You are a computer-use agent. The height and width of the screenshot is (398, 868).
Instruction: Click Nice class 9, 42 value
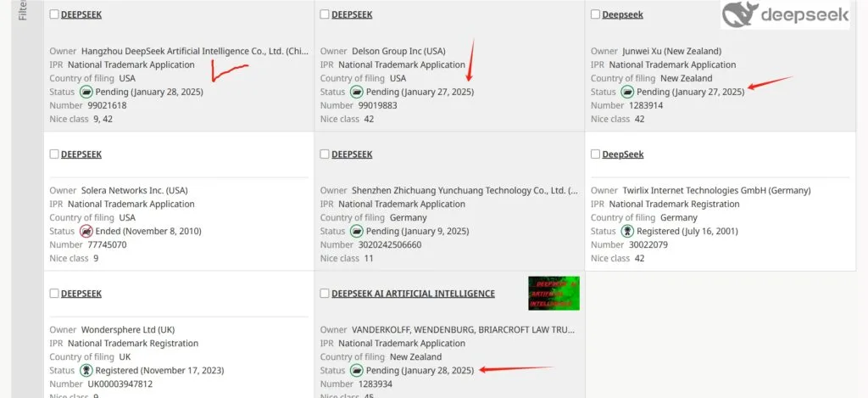point(103,119)
